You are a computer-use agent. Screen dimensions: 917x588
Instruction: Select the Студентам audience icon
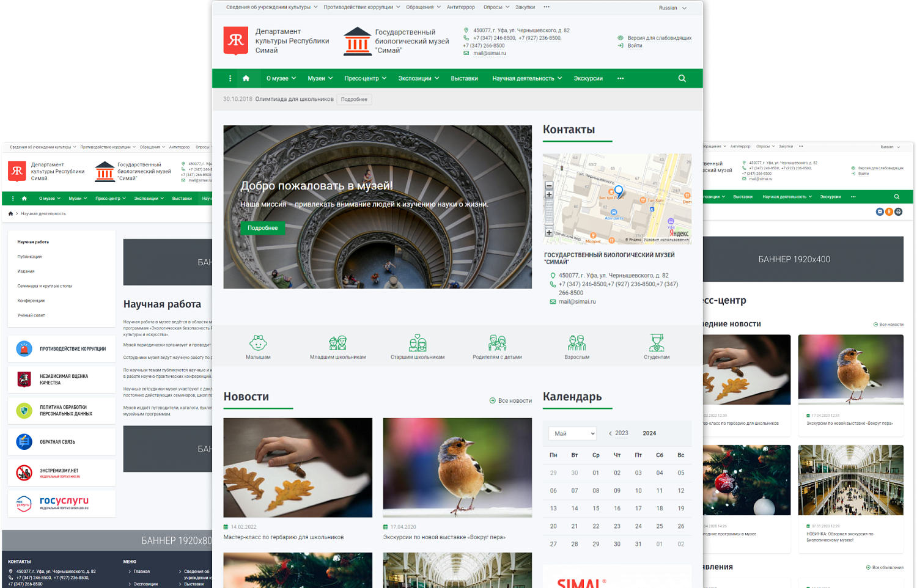click(x=657, y=343)
